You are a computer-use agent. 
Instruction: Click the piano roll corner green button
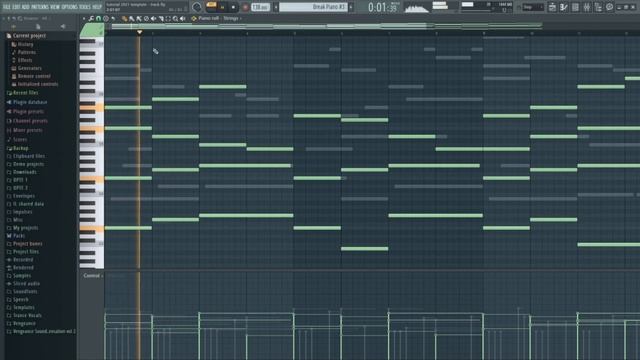pos(92,30)
